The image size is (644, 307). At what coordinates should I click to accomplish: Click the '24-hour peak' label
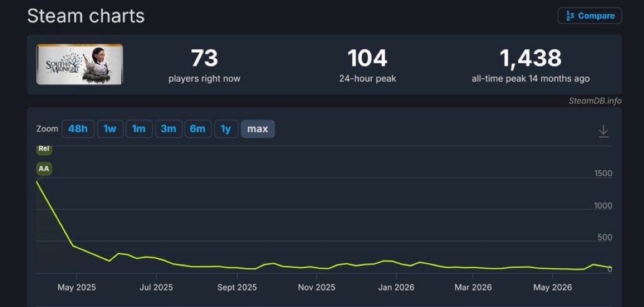[x=367, y=79]
